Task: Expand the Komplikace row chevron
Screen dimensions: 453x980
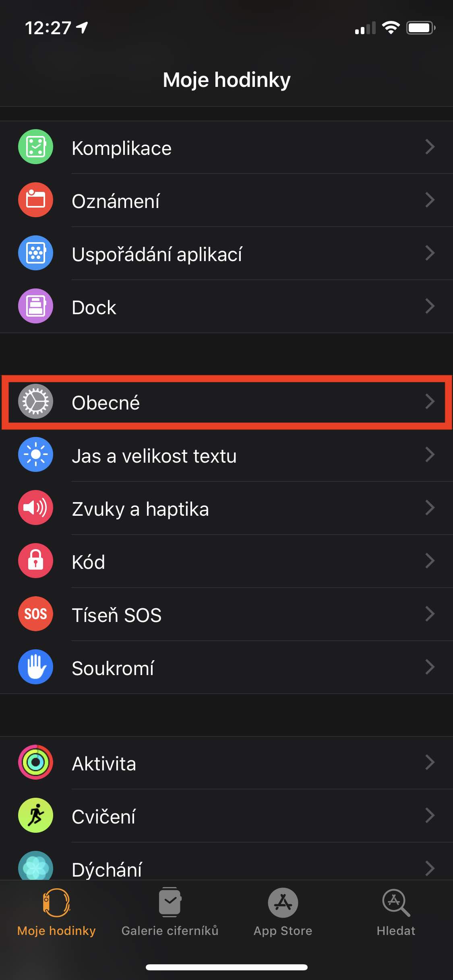Action: pyautogui.click(x=430, y=147)
